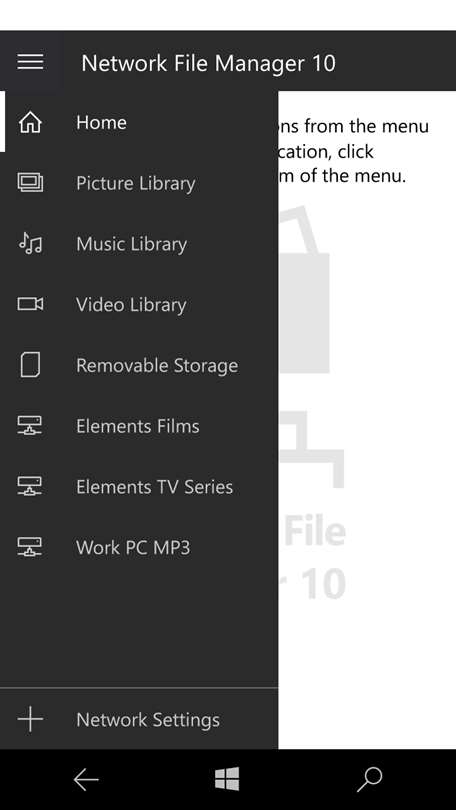Select the Music Library label

pyautogui.click(x=132, y=244)
